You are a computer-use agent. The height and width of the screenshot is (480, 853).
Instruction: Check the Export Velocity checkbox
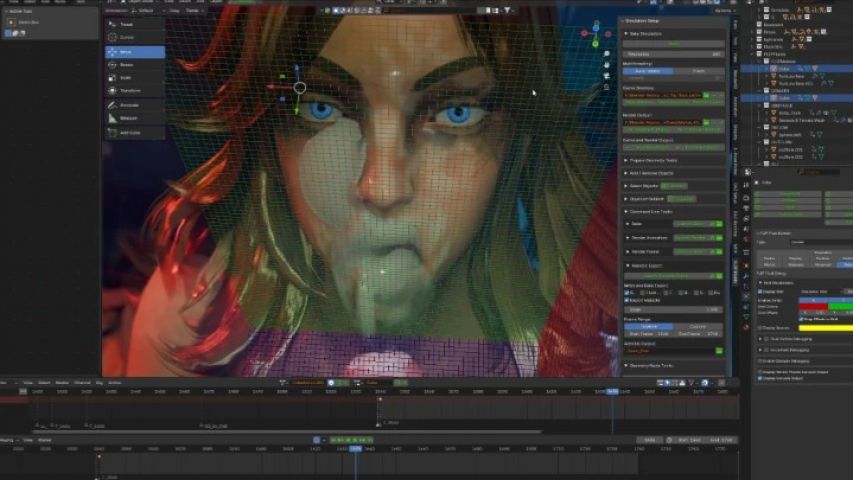[627, 300]
